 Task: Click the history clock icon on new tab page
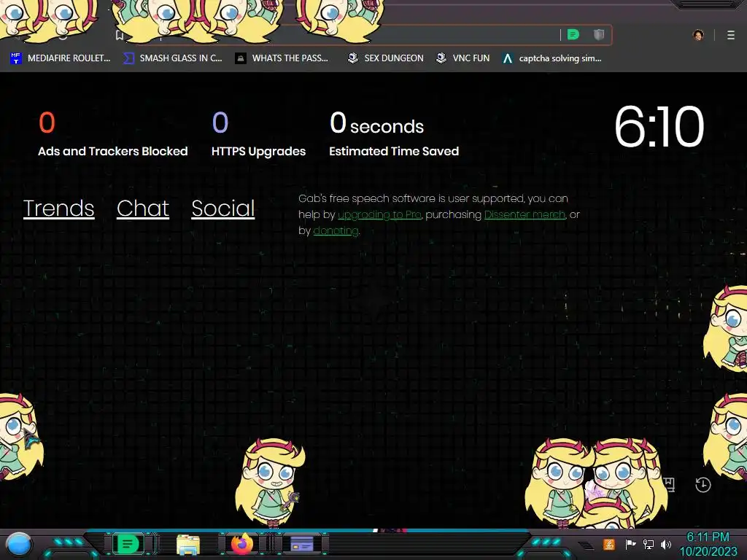(703, 485)
